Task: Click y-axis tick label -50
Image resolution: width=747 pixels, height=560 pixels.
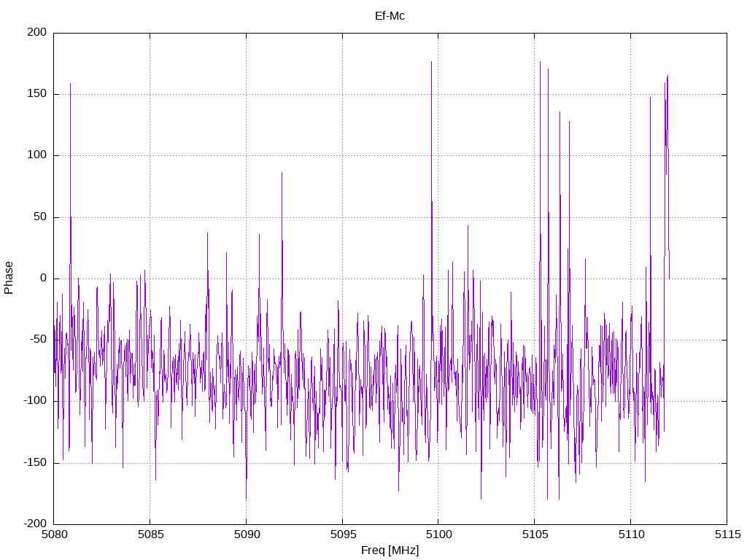Action: point(39,340)
